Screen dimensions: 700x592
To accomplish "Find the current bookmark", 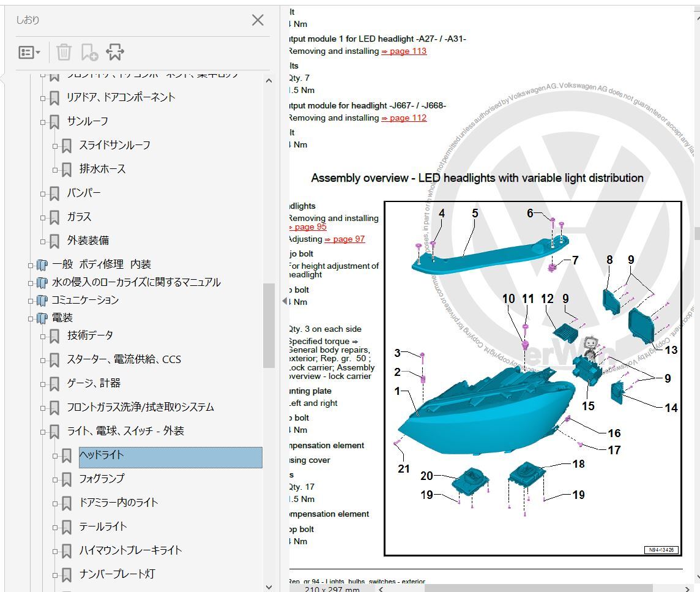I will tap(115, 52).
